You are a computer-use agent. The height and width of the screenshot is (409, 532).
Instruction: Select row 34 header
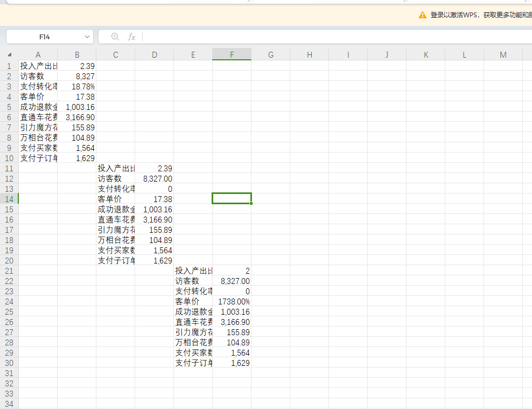point(9,404)
